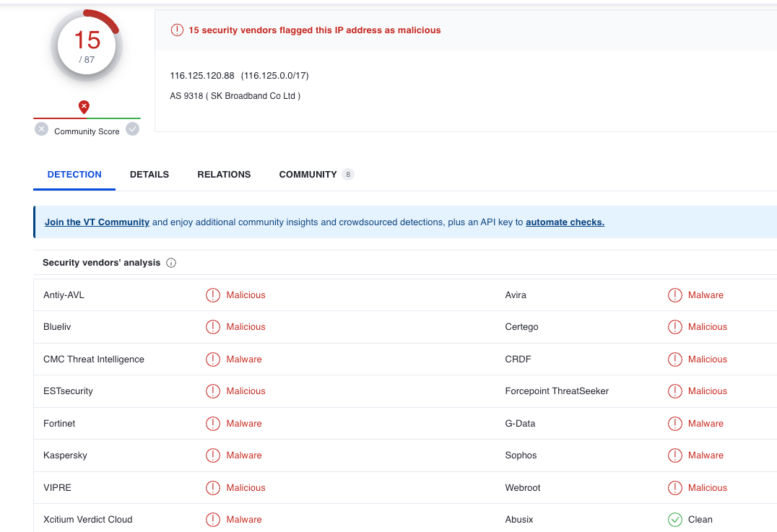
Task: Click the green Clean checkmark for Abusix
Action: (675, 520)
